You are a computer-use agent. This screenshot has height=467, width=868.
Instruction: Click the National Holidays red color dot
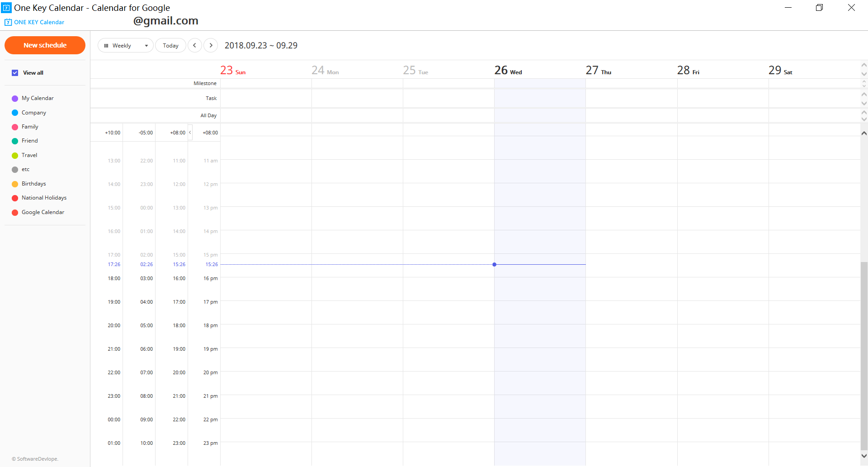click(15, 198)
